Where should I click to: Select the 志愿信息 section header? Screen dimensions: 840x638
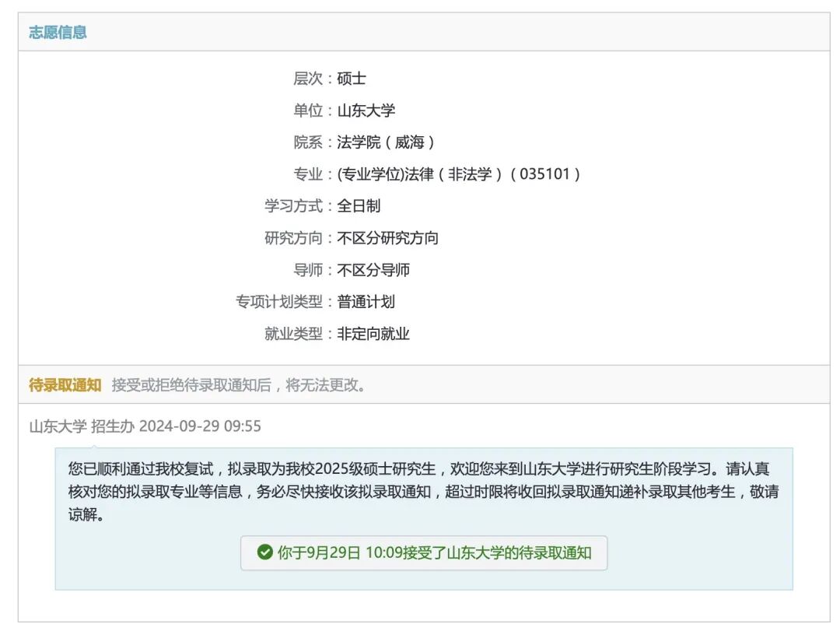pyautogui.click(x=58, y=32)
